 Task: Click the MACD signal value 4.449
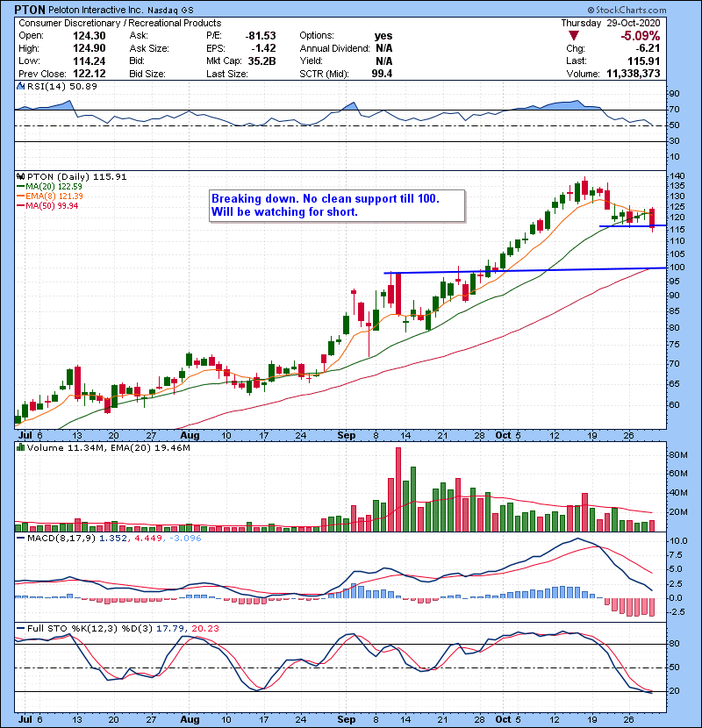pyautogui.click(x=148, y=539)
